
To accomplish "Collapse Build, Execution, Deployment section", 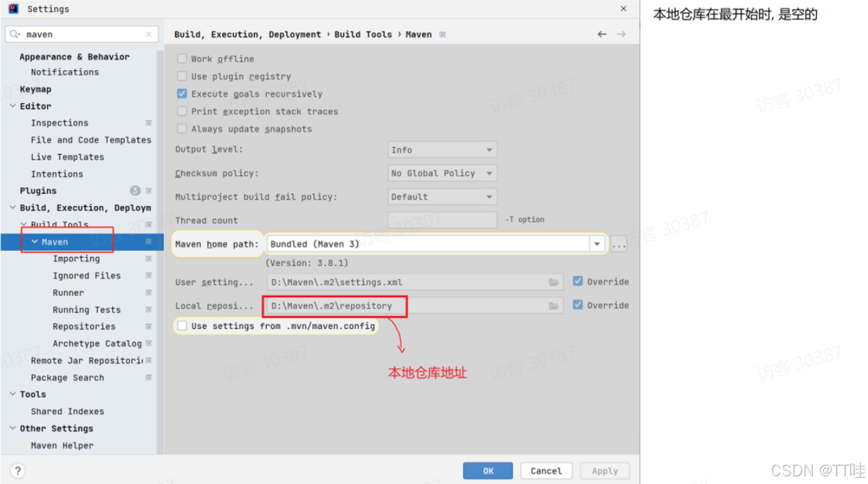I will (x=13, y=208).
